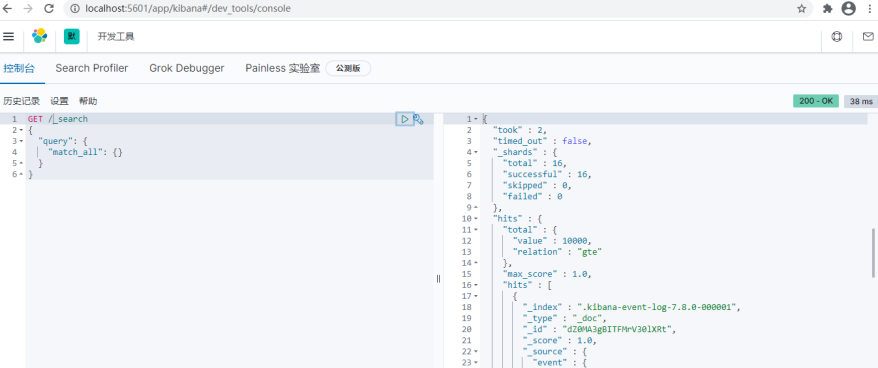The width and height of the screenshot is (878, 368).
Task: Click the GET /_search request line
Action: [x=58, y=119]
